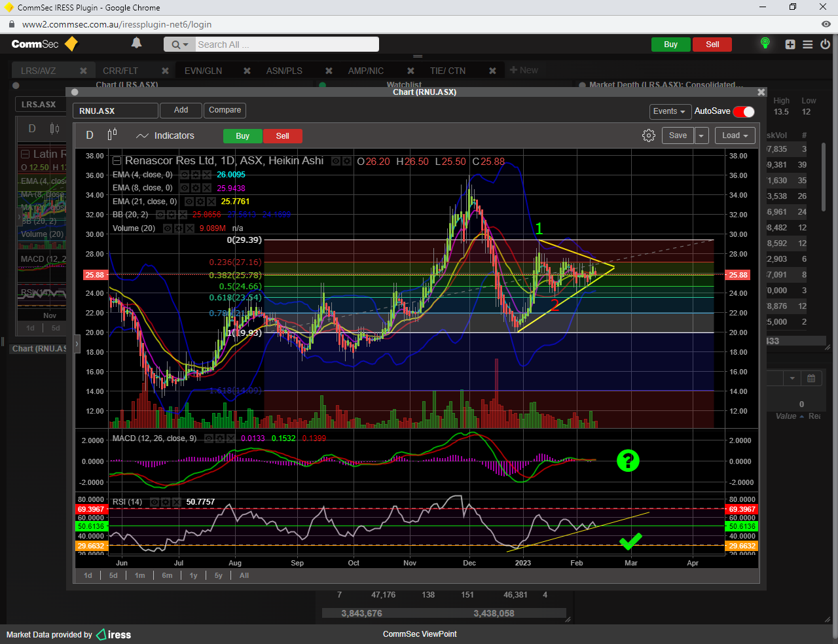The height and width of the screenshot is (644, 838).
Task: Open the notifications bell in CommSec header
Action: click(x=136, y=43)
